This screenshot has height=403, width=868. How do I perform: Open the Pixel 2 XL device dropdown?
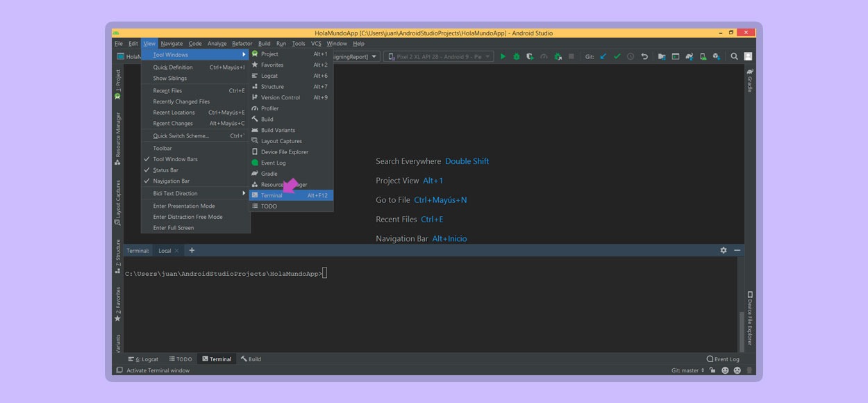[x=439, y=56]
